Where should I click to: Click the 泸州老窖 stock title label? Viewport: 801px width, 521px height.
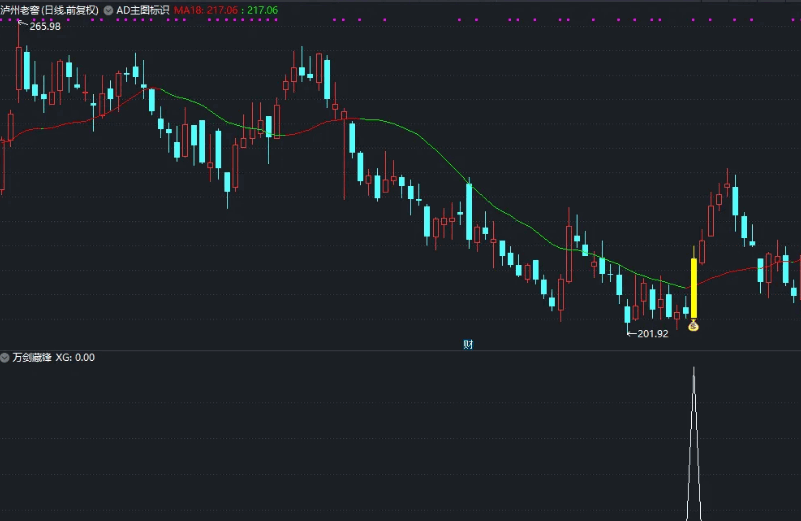click(x=50, y=10)
